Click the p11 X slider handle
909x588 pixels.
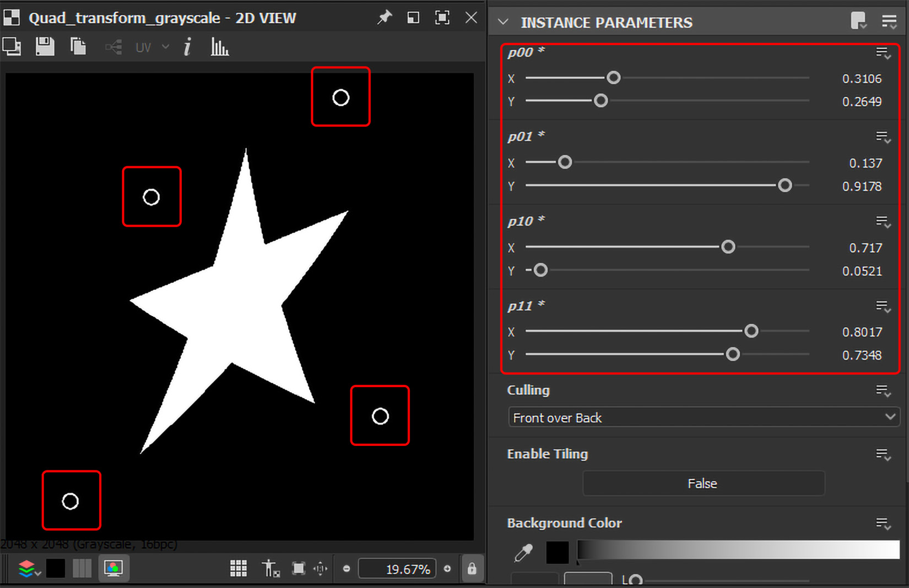click(x=751, y=331)
